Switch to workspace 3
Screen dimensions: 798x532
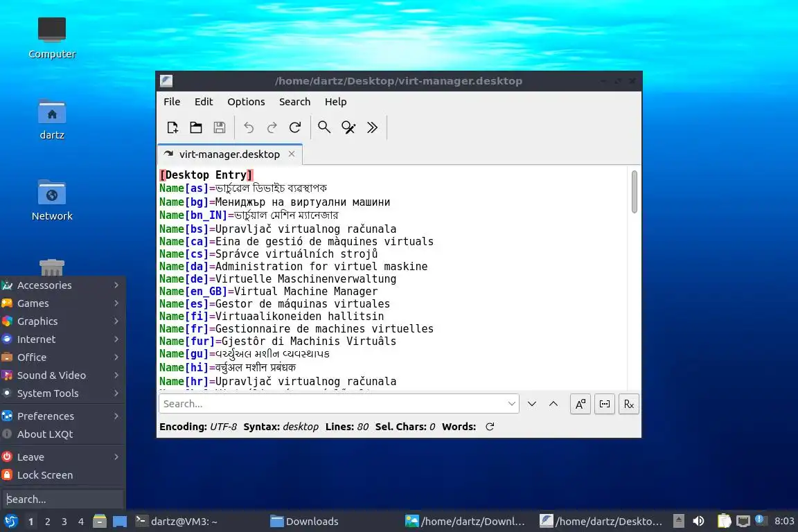64,522
